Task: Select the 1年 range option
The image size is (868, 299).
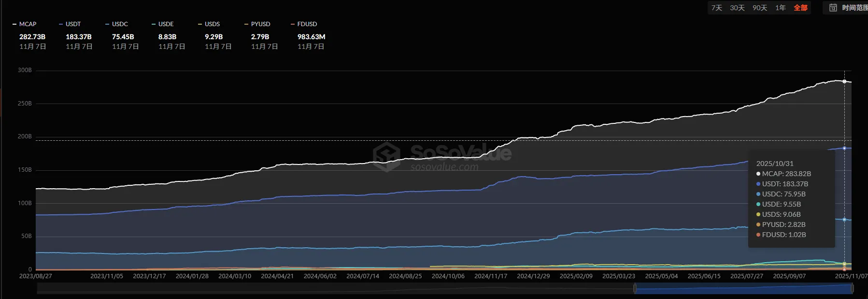Action: point(781,8)
